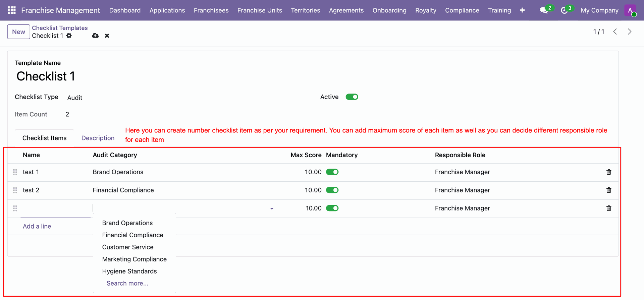The height and width of the screenshot is (300, 644).
Task: Click the Max Score column header
Action: [306, 155]
